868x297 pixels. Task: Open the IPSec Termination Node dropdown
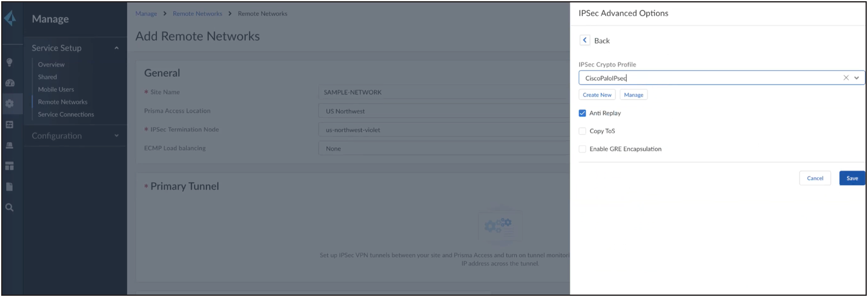click(x=444, y=129)
